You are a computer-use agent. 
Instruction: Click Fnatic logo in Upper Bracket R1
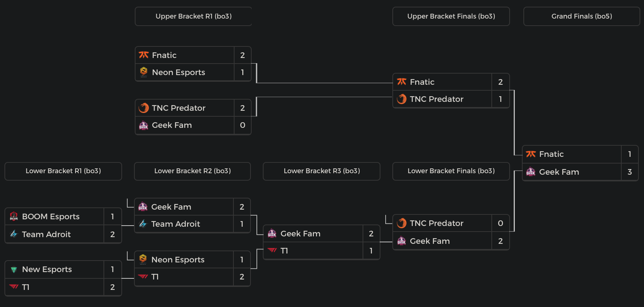(x=144, y=55)
